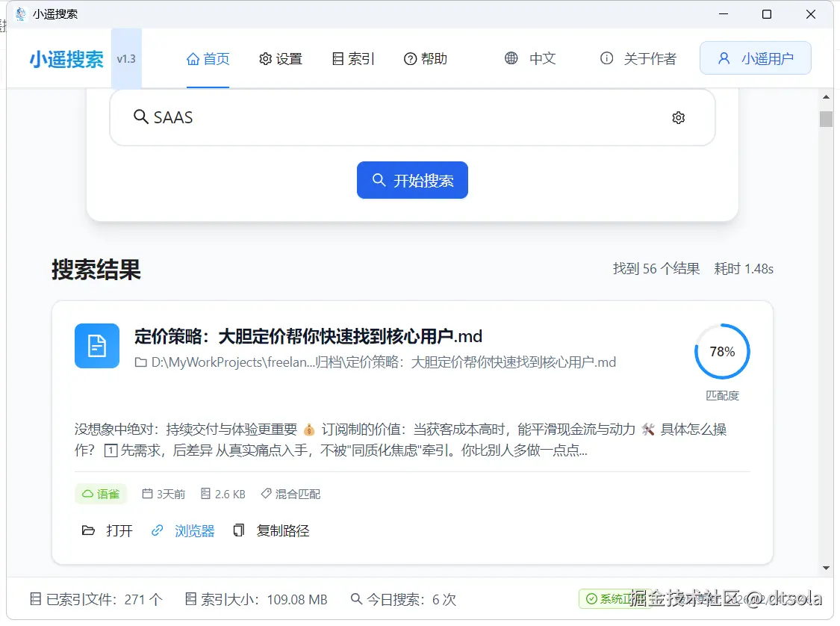
Task: Click the magnifier icon in search box
Action: click(141, 117)
